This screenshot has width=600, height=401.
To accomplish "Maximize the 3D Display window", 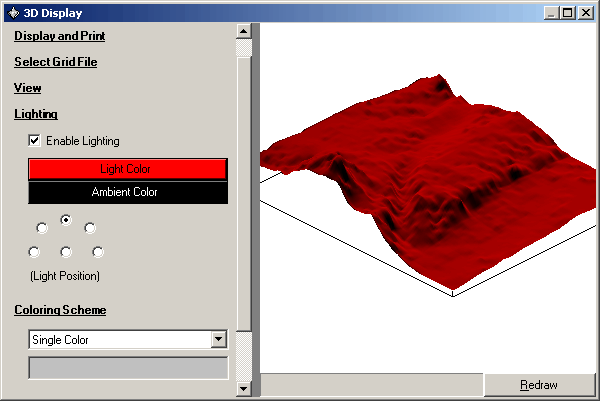I will pyautogui.click(x=567, y=13).
